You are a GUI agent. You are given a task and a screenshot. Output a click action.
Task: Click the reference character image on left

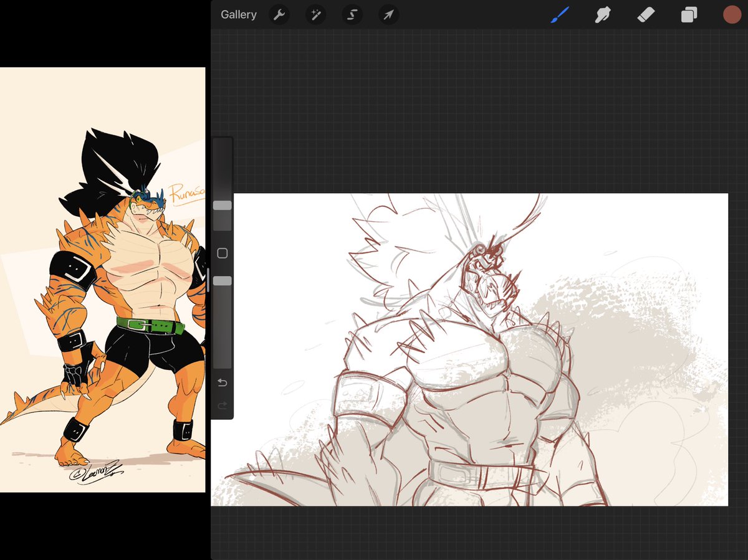102,280
